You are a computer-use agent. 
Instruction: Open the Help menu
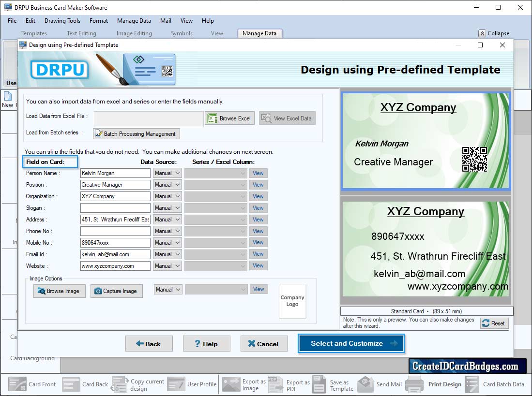(x=208, y=21)
